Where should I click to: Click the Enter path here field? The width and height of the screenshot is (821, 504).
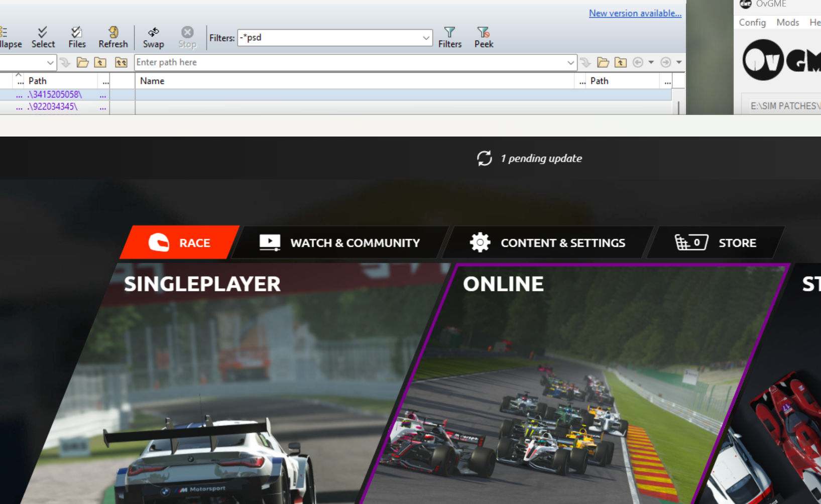point(350,62)
